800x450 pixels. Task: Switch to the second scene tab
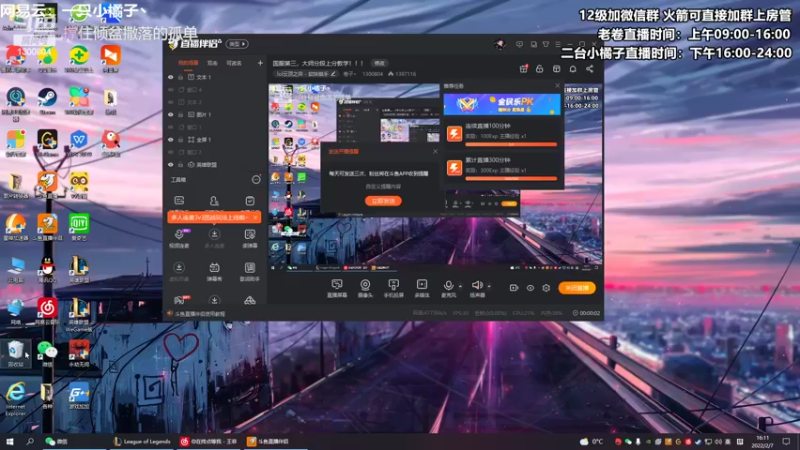click(x=213, y=63)
